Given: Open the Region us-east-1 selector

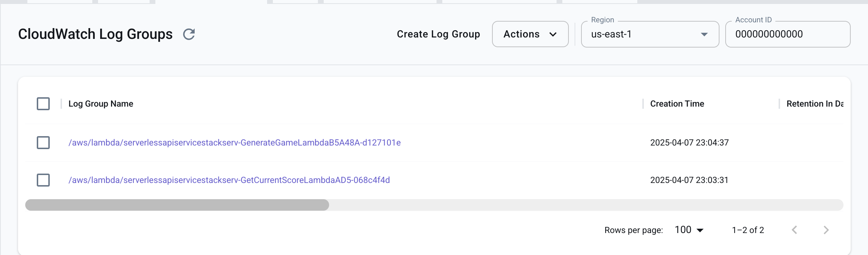Looking at the screenshot, I should [x=650, y=34].
